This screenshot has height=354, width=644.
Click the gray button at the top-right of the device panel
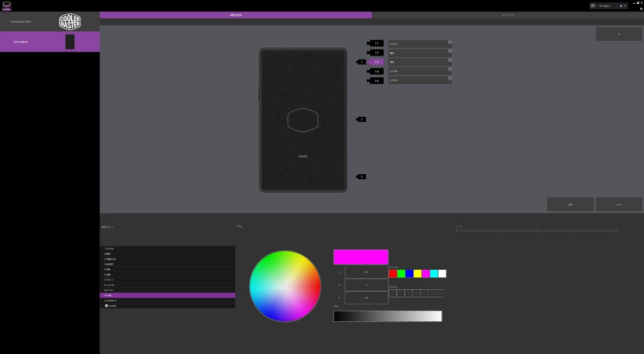coord(619,34)
